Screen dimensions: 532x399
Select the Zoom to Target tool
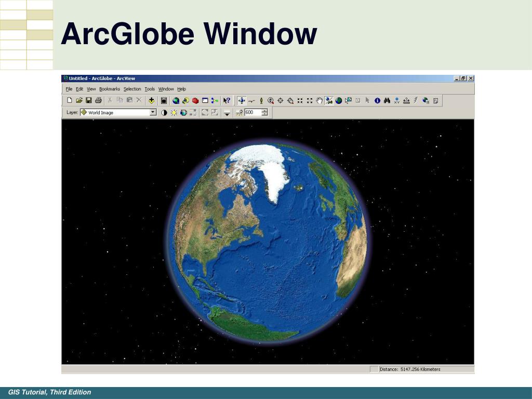(290, 100)
